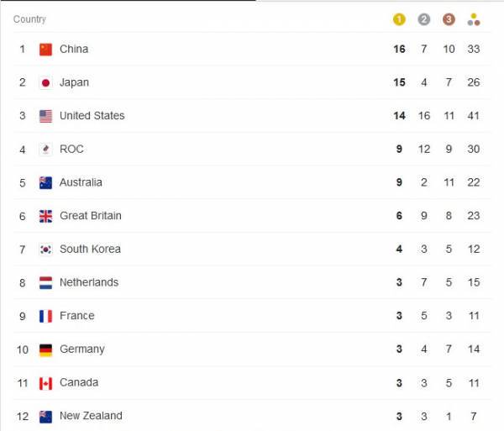The image size is (504, 431).
Task: Click United States total medals 41
Action: pos(474,116)
